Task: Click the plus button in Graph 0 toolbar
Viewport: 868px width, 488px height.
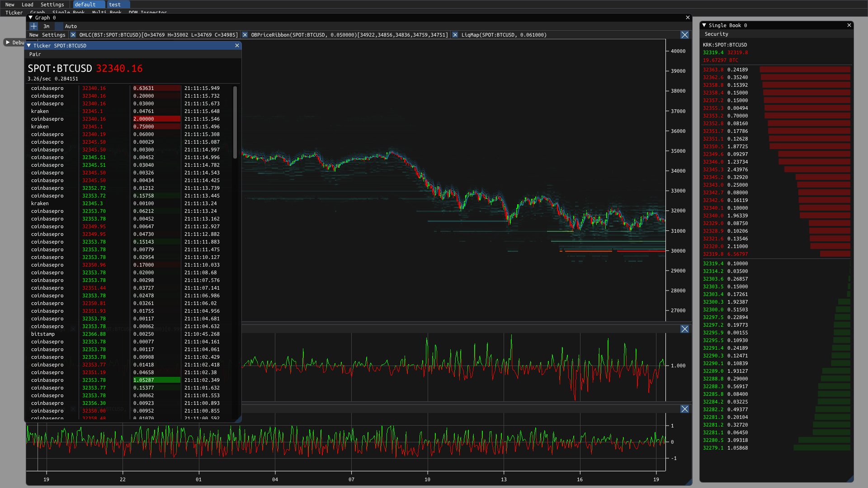Action: [33, 26]
